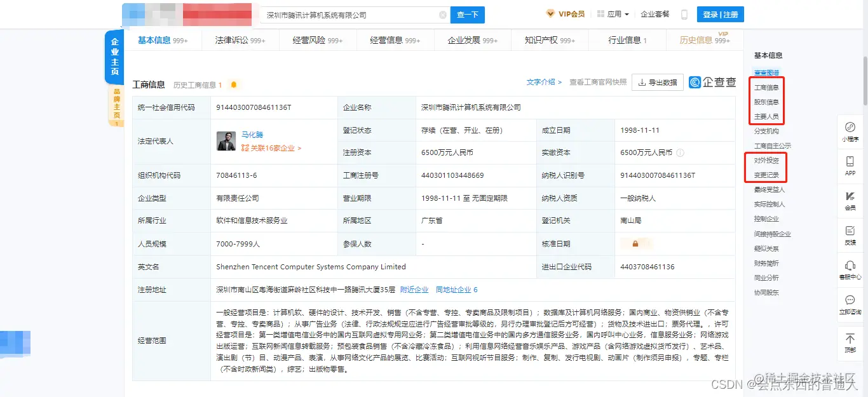Go to 财务简析 in side navigation
This screenshot has height=397, width=868.
[x=766, y=264]
